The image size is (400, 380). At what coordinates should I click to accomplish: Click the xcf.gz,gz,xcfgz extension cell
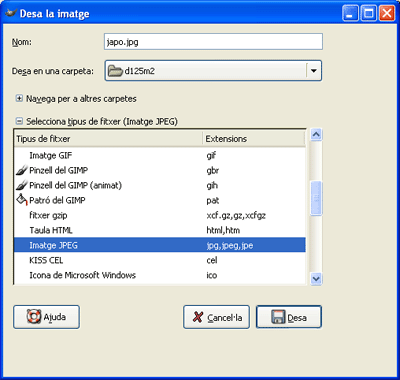pyautogui.click(x=236, y=216)
